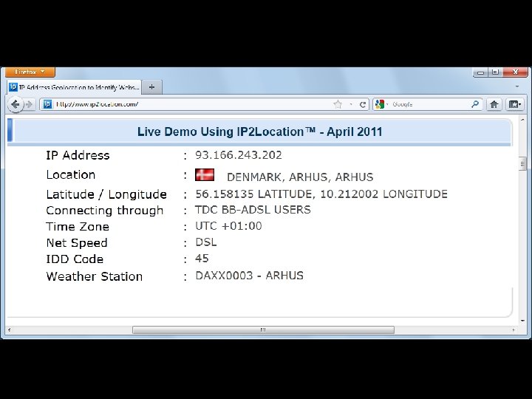Click the vertical scrollbar down arrow
Viewport: 532px width, 399px height.
(x=522, y=321)
